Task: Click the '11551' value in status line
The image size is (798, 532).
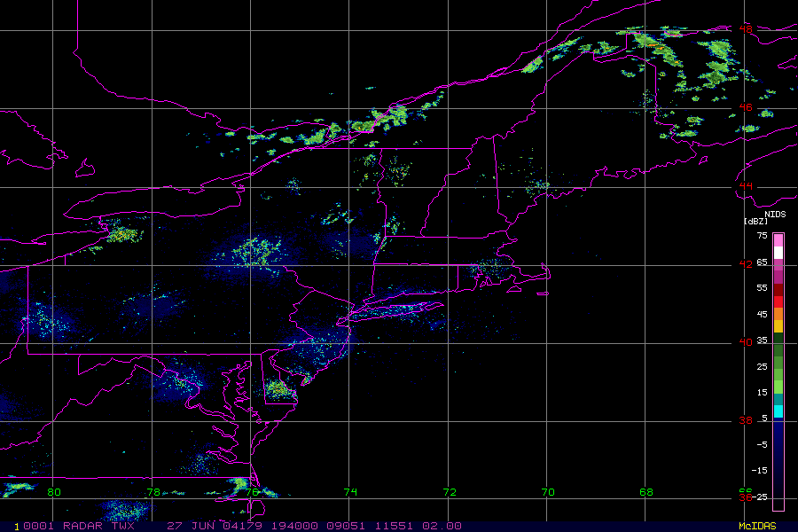Action: pyautogui.click(x=394, y=526)
